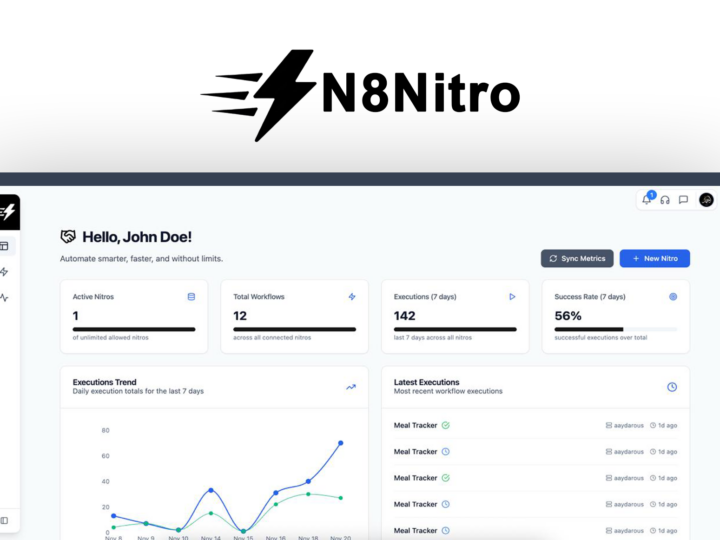Click the handshake icon beside greeting
The height and width of the screenshot is (540, 720).
click(x=68, y=236)
